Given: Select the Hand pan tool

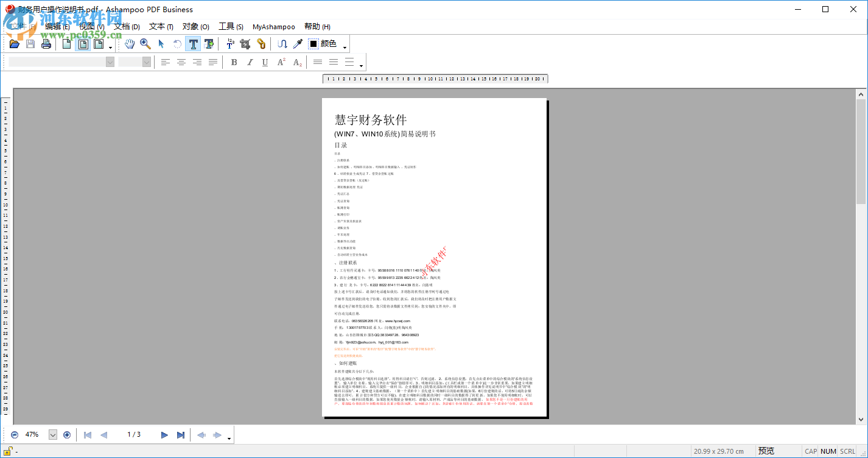Looking at the screenshot, I should pyautogui.click(x=130, y=44).
